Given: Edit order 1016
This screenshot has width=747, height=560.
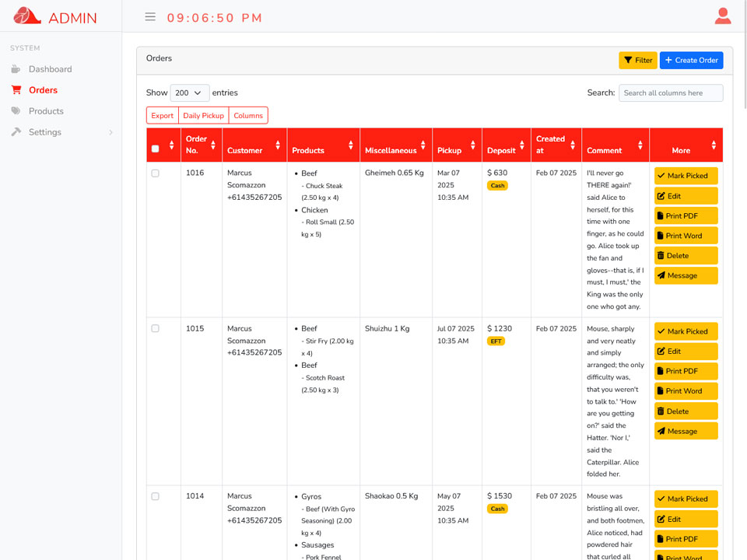Looking at the screenshot, I should tap(686, 196).
